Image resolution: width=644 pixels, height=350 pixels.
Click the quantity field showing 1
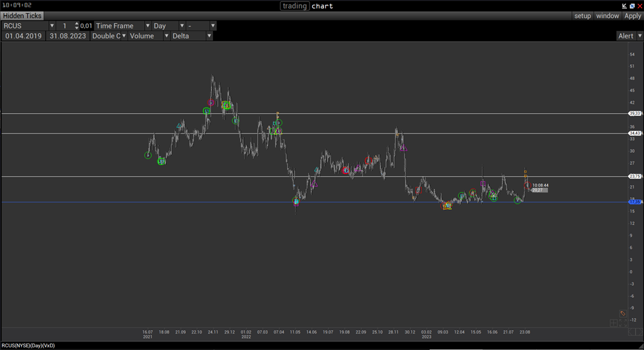[65, 25]
